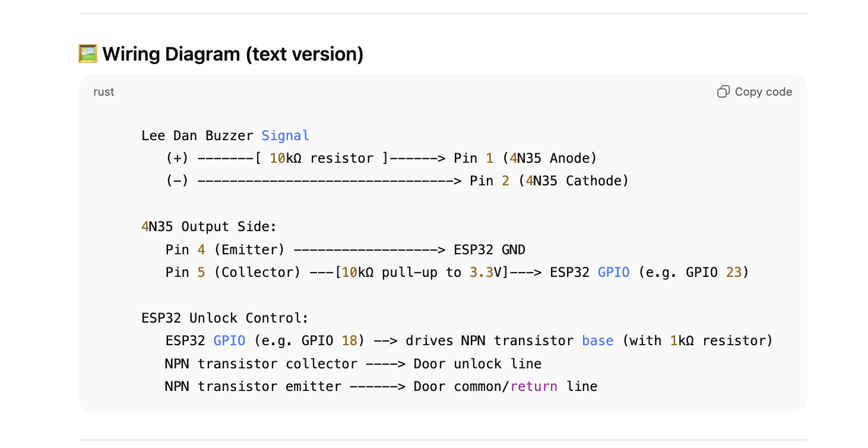Click the Wiring Diagram (text version) heading
868x448 pixels.
(233, 54)
